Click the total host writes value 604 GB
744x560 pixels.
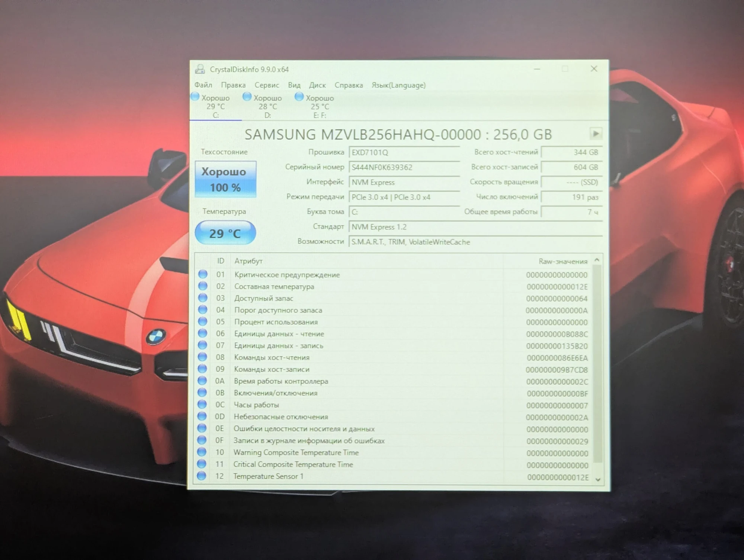click(x=571, y=167)
